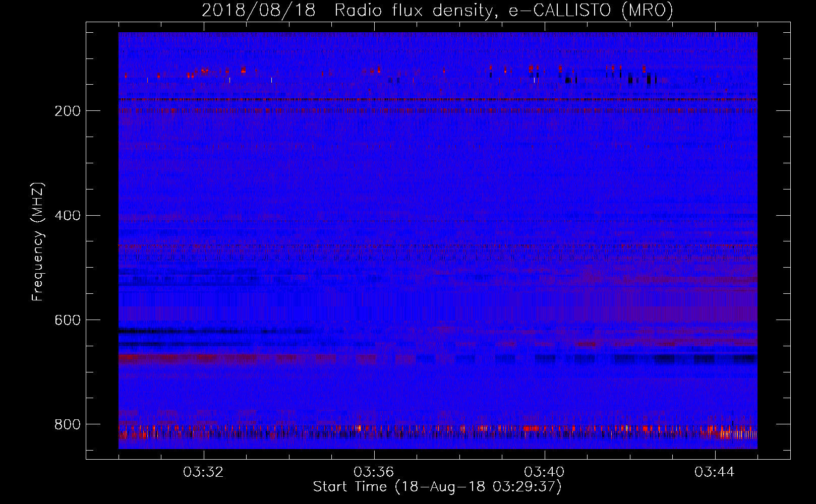Click the 400 frequency tick label
The height and width of the screenshot is (504, 816).
click(67, 216)
